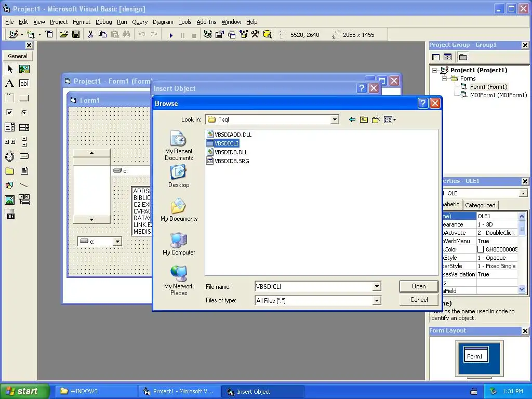
Task: Select the Frame tool in the toolbox
Action: tap(10, 98)
